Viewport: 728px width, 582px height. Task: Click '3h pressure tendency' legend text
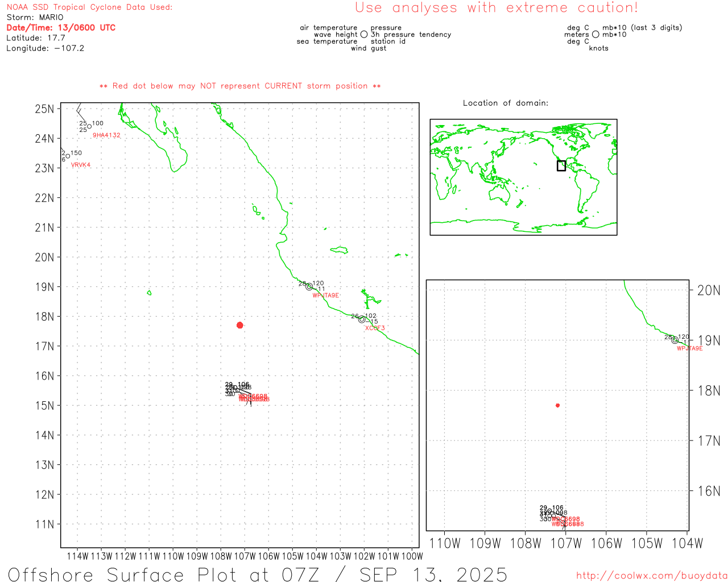click(x=411, y=35)
